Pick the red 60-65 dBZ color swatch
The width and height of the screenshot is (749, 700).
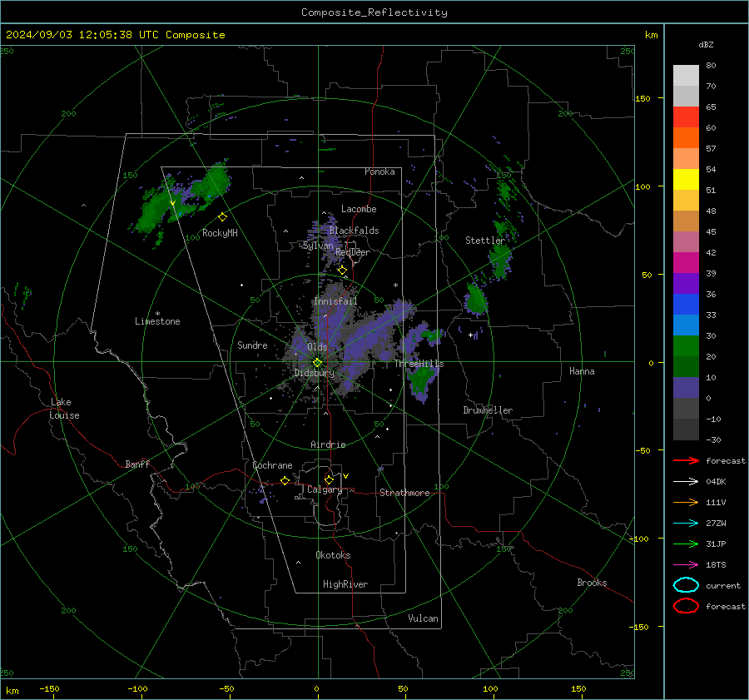(x=686, y=117)
